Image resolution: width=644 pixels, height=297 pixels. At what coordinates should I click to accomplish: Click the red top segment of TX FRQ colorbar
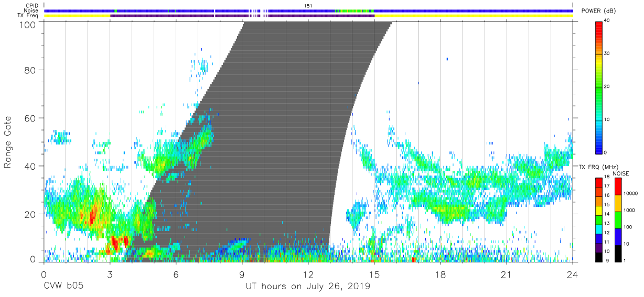pyautogui.click(x=599, y=183)
